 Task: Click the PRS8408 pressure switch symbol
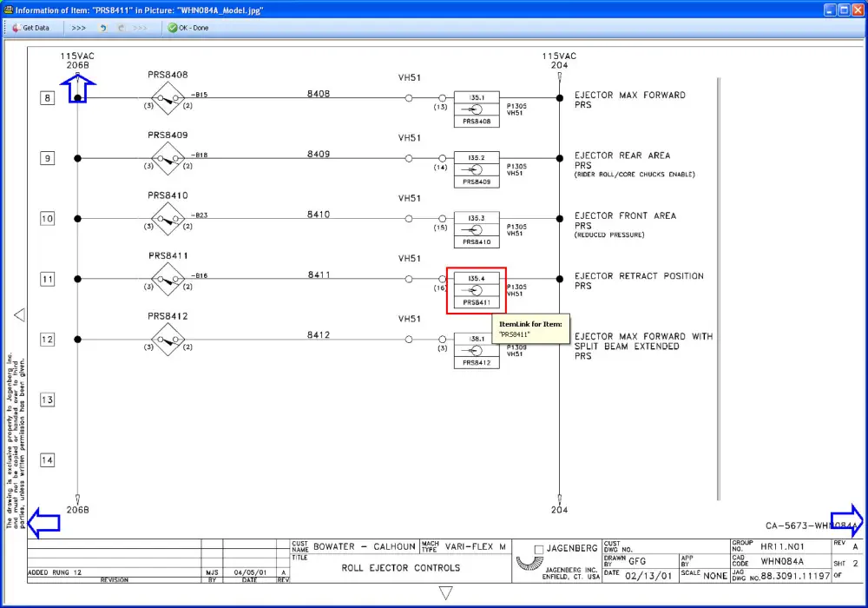[x=168, y=99]
